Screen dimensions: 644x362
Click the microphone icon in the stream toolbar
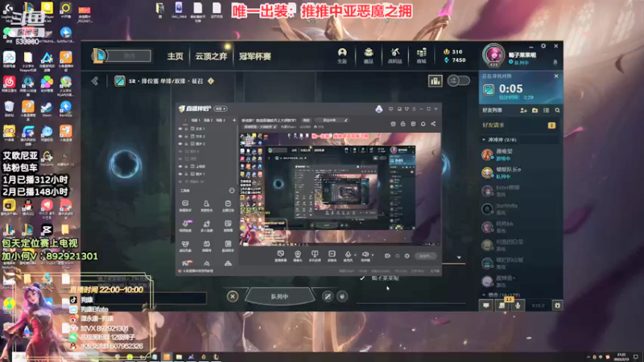pyautogui.click(x=348, y=255)
